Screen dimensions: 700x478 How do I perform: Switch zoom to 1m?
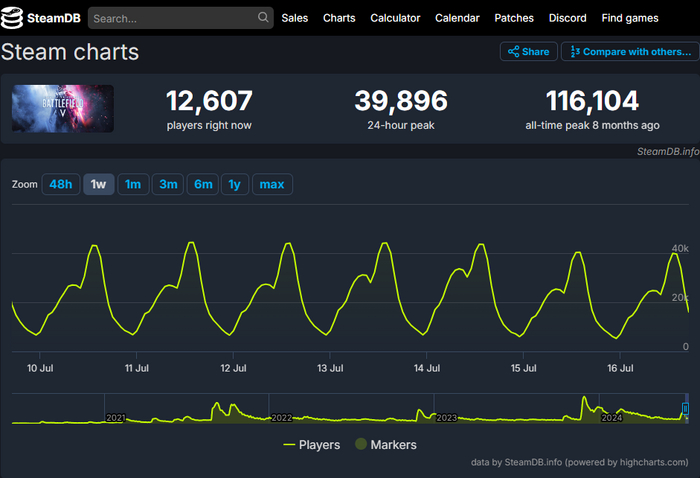pyautogui.click(x=132, y=184)
